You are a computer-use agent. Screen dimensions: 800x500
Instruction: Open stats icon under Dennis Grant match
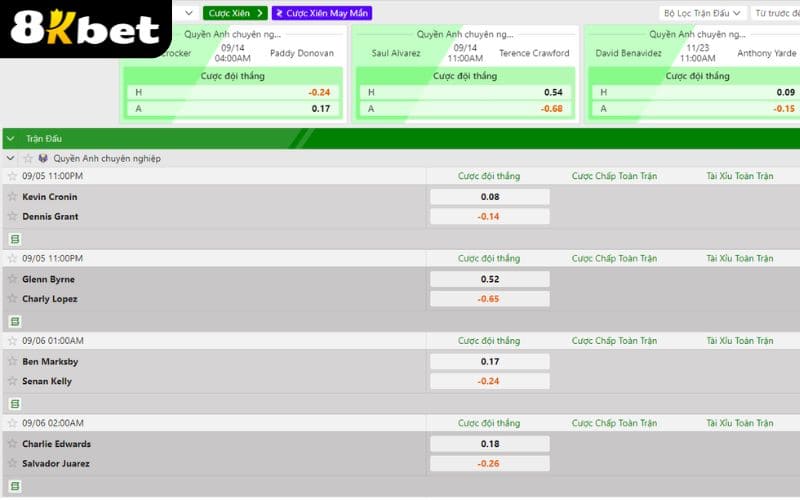(14, 239)
